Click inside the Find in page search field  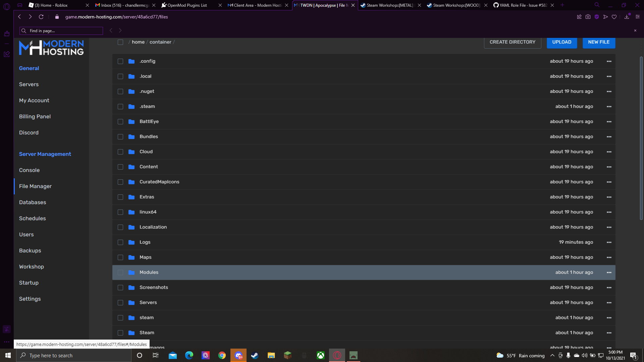[61, 31]
